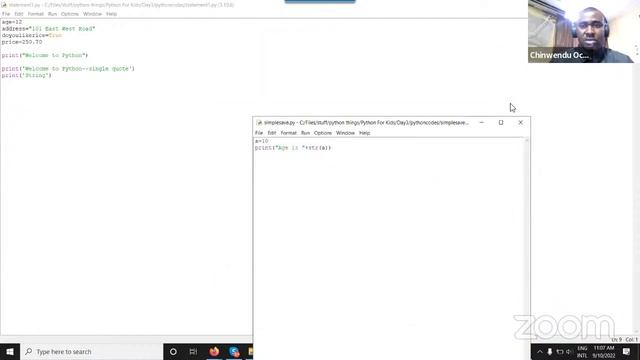Open Edit menu in simplesave.py window
This screenshot has height=360, width=640.
point(272,133)
